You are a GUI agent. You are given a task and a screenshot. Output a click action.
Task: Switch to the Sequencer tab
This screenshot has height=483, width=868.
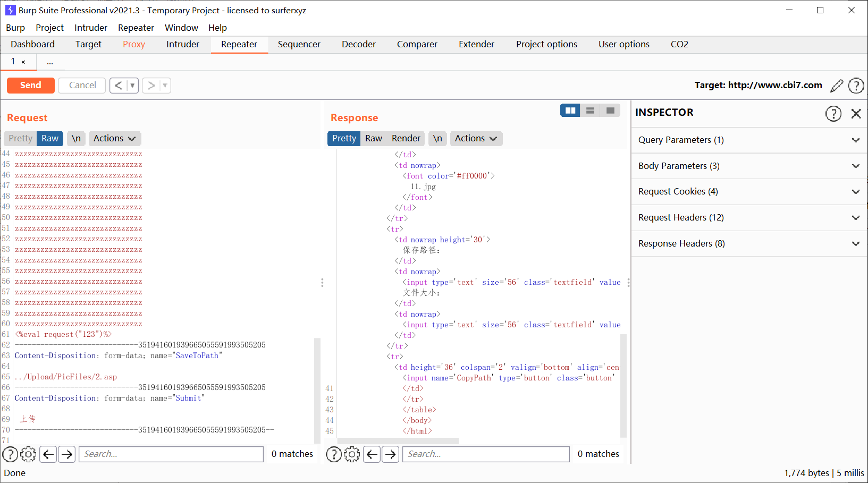[x=299, y=45]
